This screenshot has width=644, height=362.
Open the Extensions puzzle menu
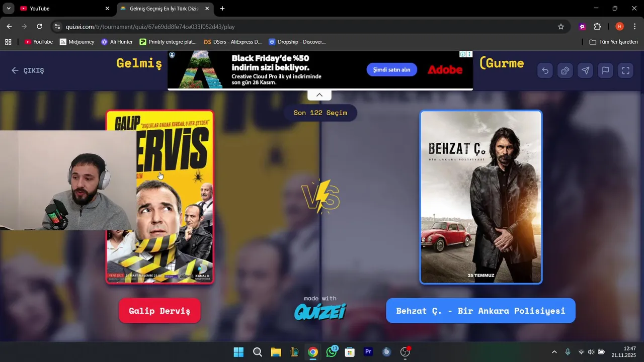click(x=598, y=27)
